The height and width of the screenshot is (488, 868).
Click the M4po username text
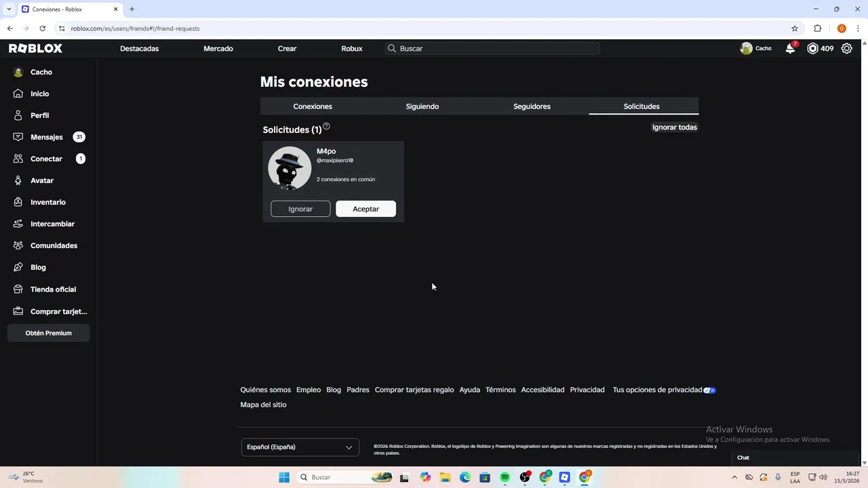coord(326,151)
